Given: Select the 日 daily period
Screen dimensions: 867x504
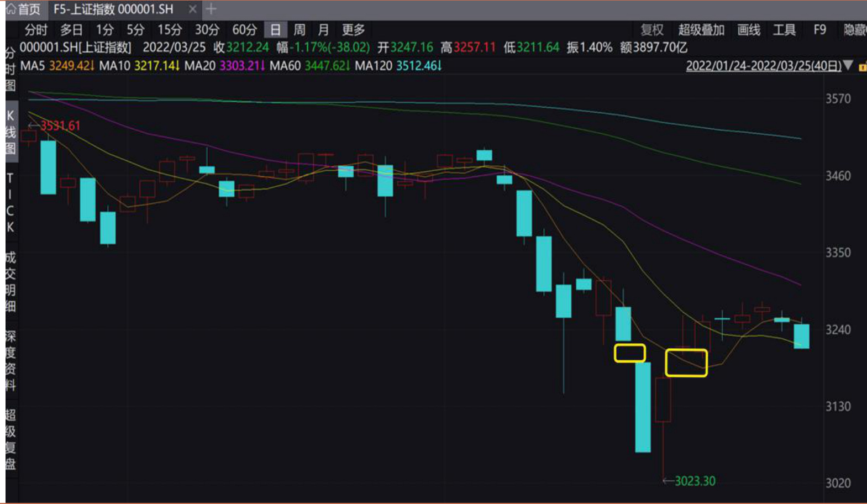Looking at the screenshot, I should 275,30.
